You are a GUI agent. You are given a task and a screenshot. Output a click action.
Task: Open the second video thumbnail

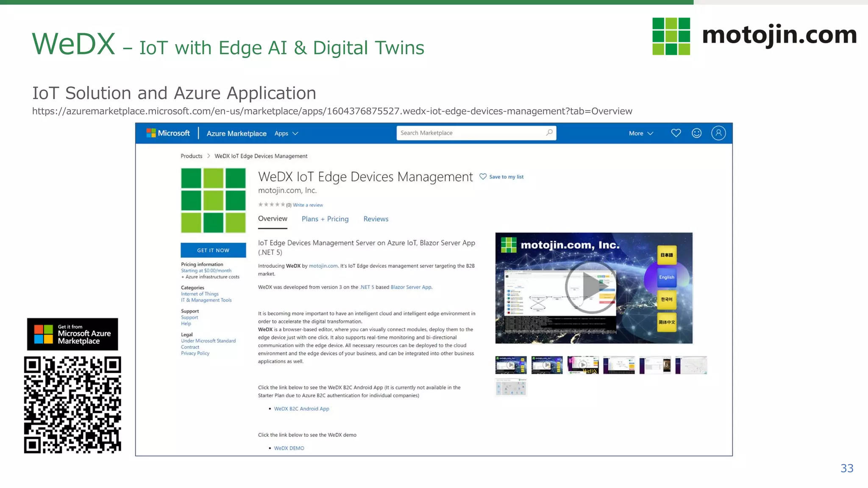point(547,365)
